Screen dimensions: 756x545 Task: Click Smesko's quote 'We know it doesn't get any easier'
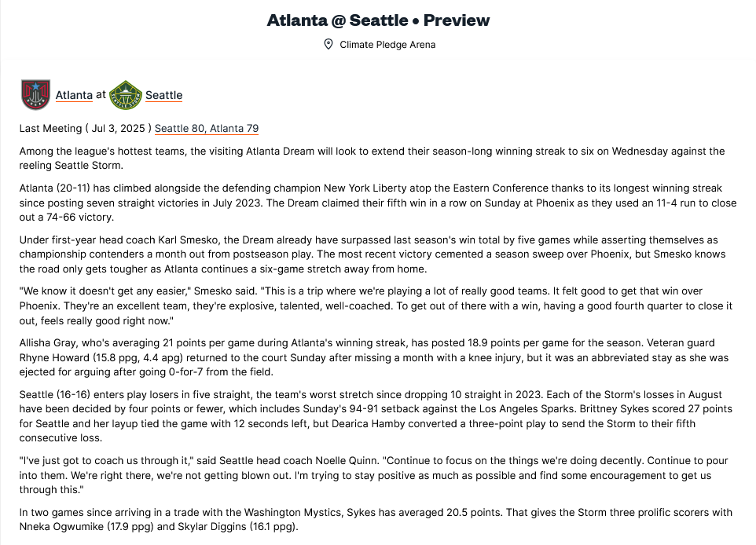click(376, 305)
